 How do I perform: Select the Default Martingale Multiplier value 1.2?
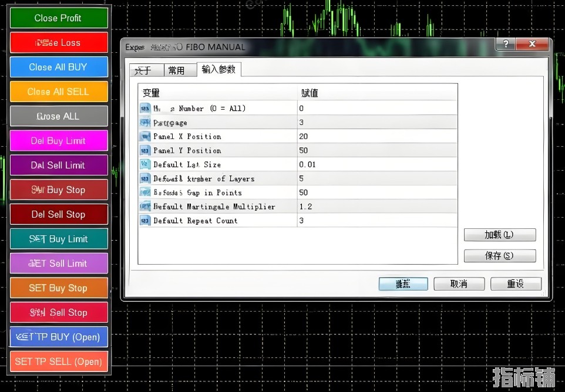coord(305,207)
